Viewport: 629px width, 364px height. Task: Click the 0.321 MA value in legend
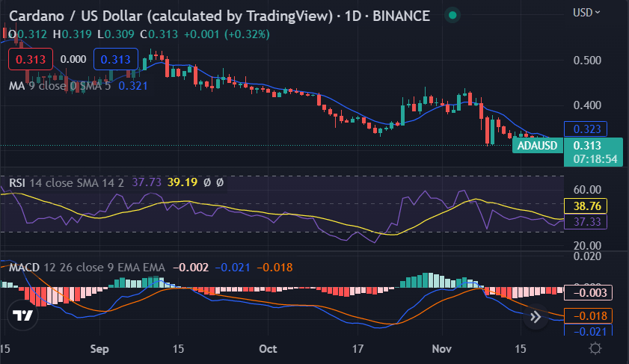pyautogui.click(x=133, y=86)
